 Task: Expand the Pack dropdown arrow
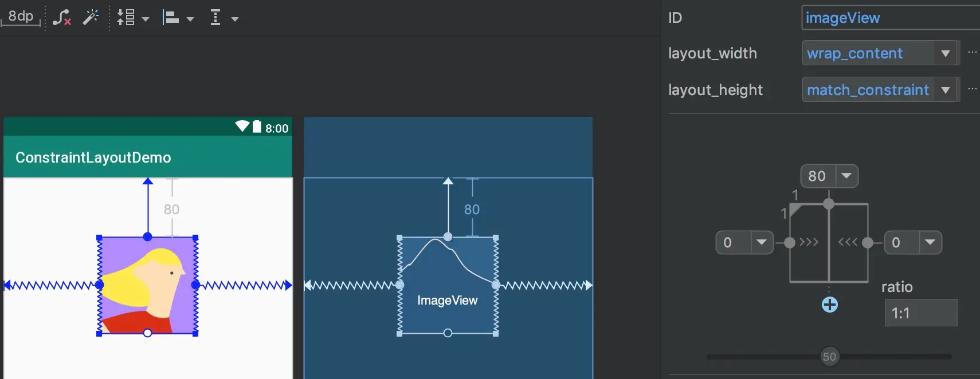146,19
